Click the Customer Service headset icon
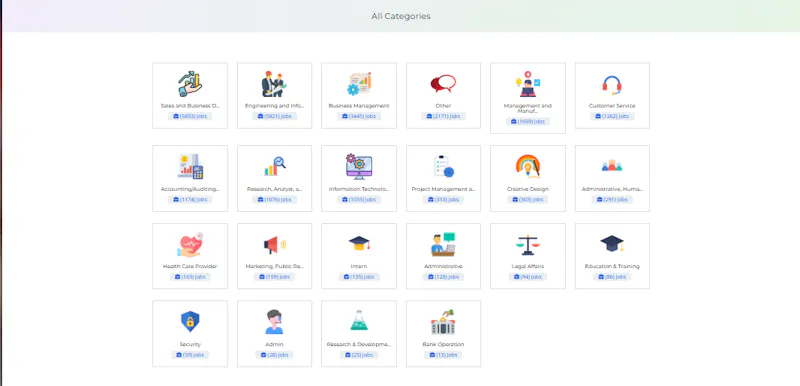The image size is (800, 386). coord(612,85)
